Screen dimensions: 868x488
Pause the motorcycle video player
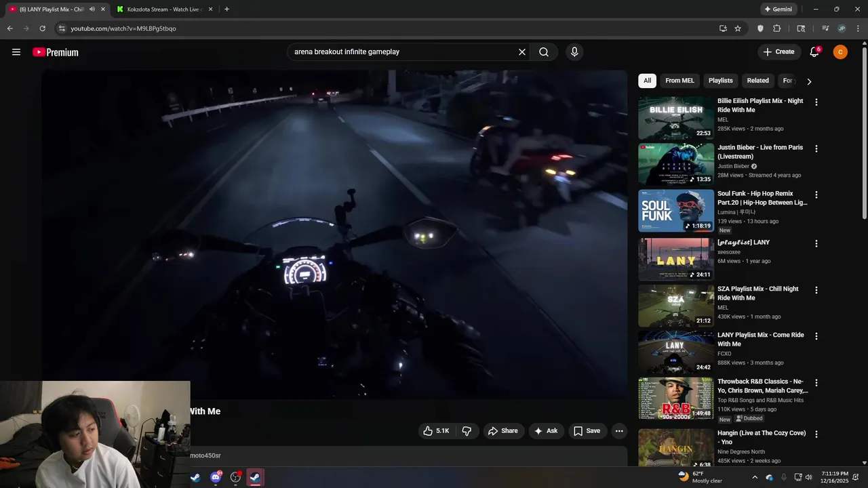tap(334, 234)
